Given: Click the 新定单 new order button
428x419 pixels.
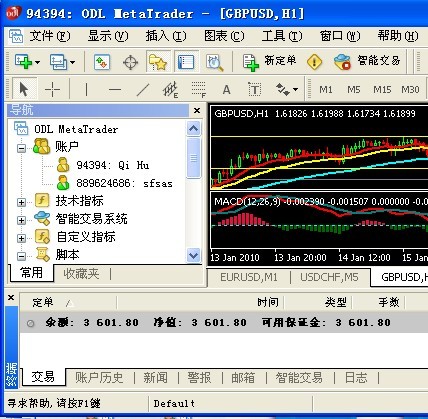Looking at the screenshot, I should pos(269,62).
